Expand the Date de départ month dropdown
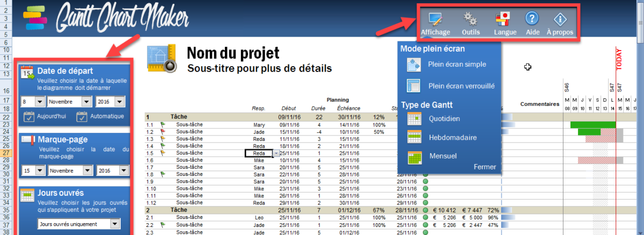The width and height of the screenshot is (644, 235). [86, 101]
